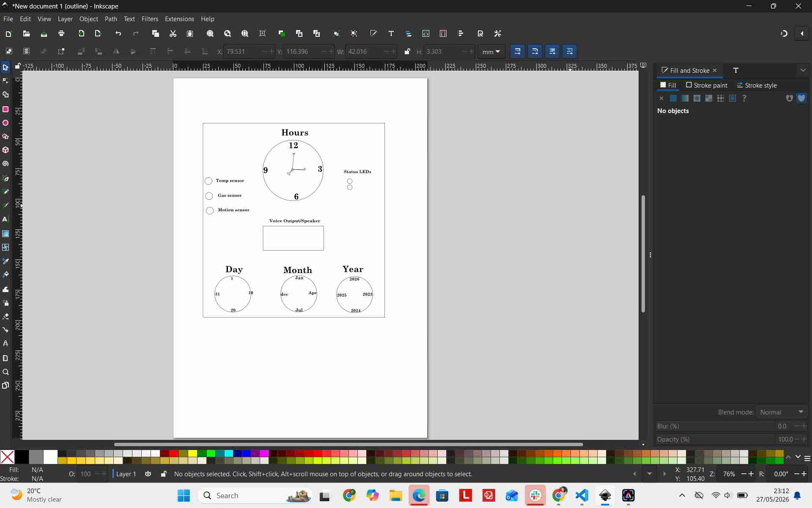Screen dimensions: 812x508
Task: Switch to the Stroke style tab
Action: click(757, 85)
